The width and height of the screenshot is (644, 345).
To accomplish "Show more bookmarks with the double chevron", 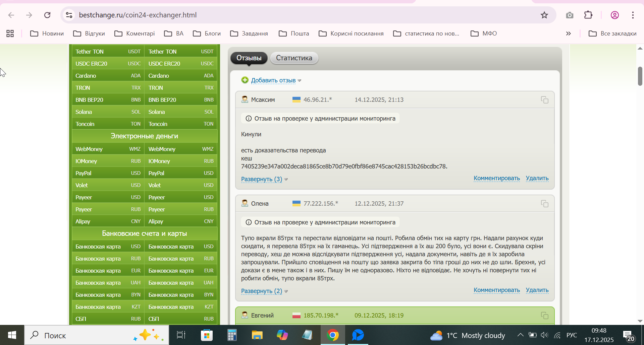I will click(x=568, y=33).
